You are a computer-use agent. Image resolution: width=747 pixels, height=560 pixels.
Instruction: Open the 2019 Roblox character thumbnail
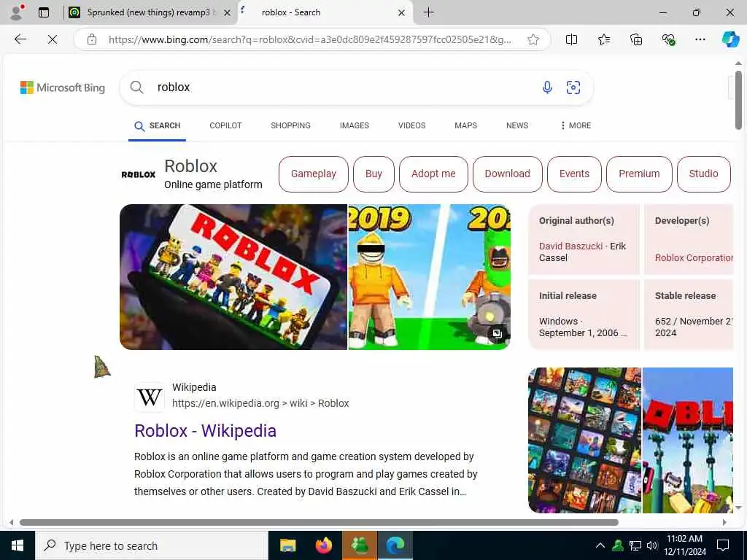click(429, 277)
